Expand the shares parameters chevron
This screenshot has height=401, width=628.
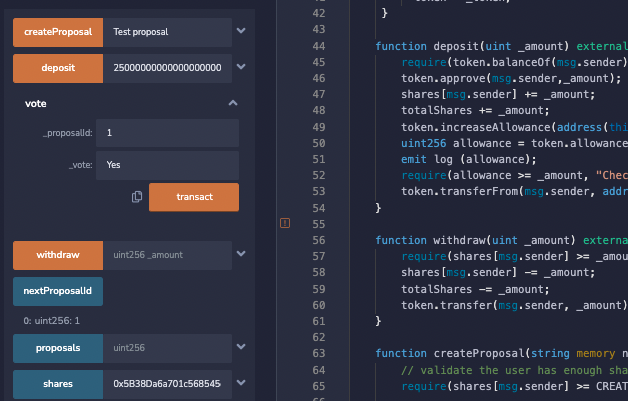241,383
